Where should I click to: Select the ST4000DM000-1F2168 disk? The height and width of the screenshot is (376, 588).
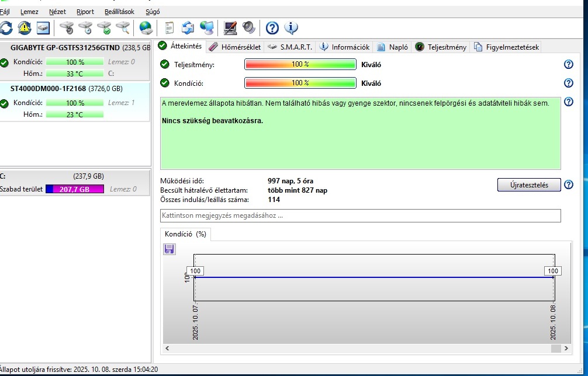(75, 102)
